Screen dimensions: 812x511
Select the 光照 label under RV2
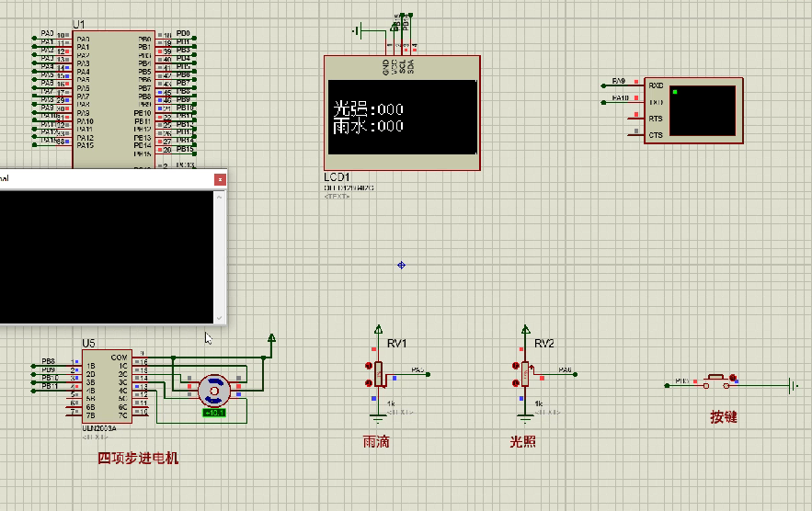click(x=523, y=442)
